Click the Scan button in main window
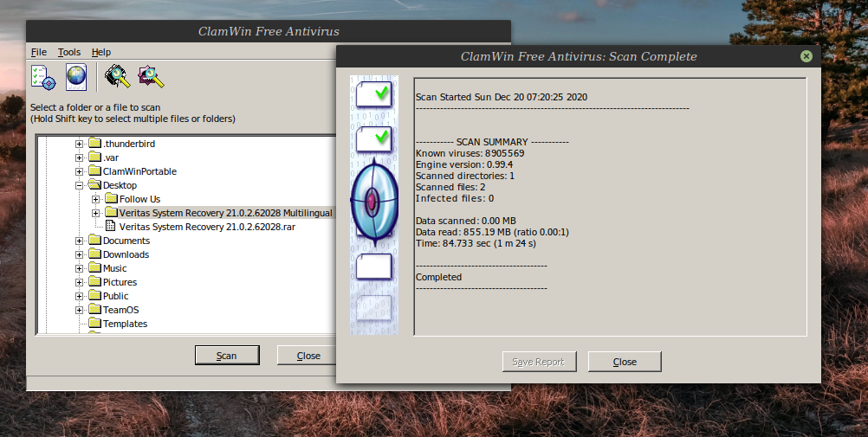This screenshot has height=437, width=868. [227, 356]
